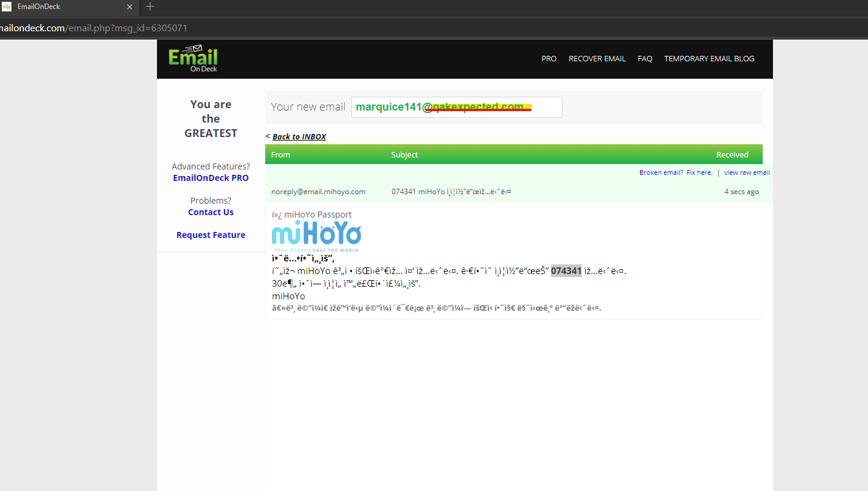Click the sender noreply@email.mihoyo.com

318,192
